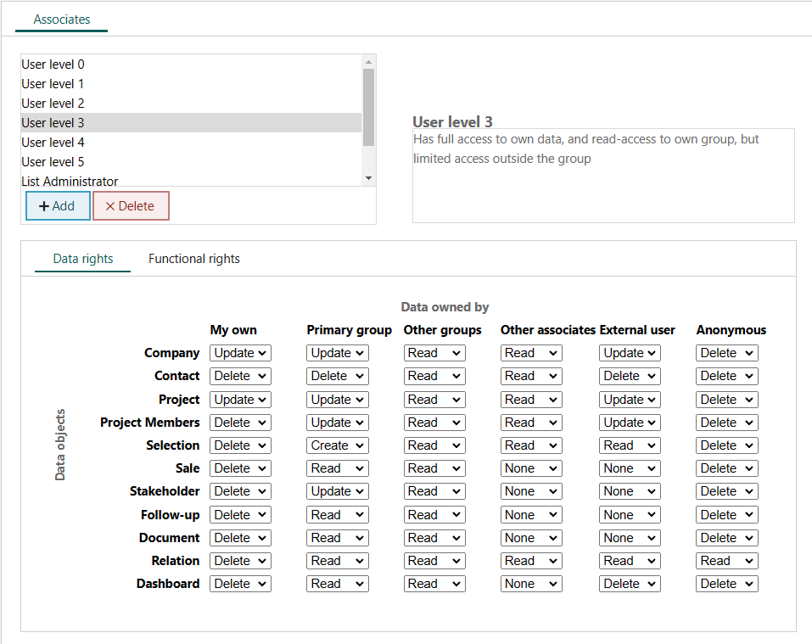Select User level 5 in list
Screen dimensions: 812x644
tap(191, 162)
